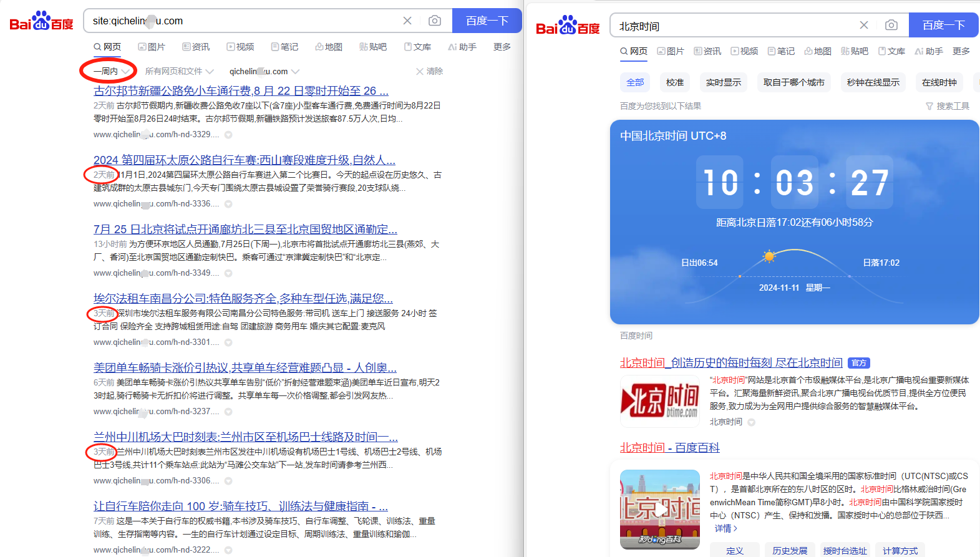Click info icon after h-nd-3306 URL
980x557 pixels.
pyautogui.click(x=228, y=481)
